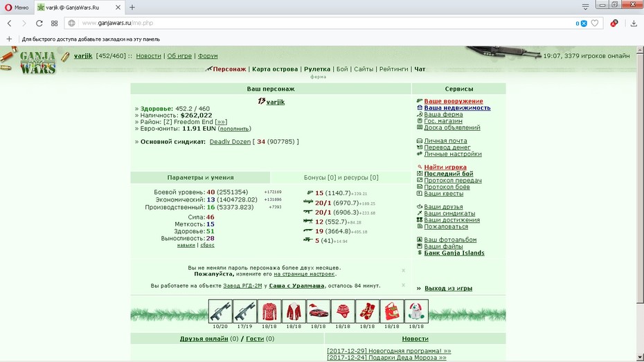The height and width of the screenshot is (362, 644).
Task: Dismiss the password change notice x
Action: click(x=403, y=271)
